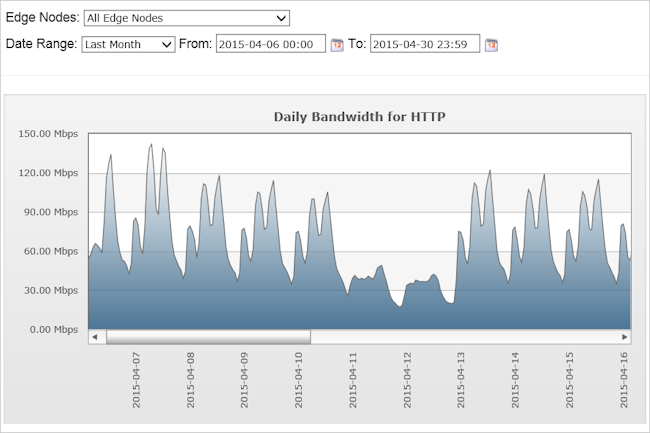650x433 pixels.
Task: Click the lowest dip in the chart near 2015-04-12
Action: pos(400,306)
